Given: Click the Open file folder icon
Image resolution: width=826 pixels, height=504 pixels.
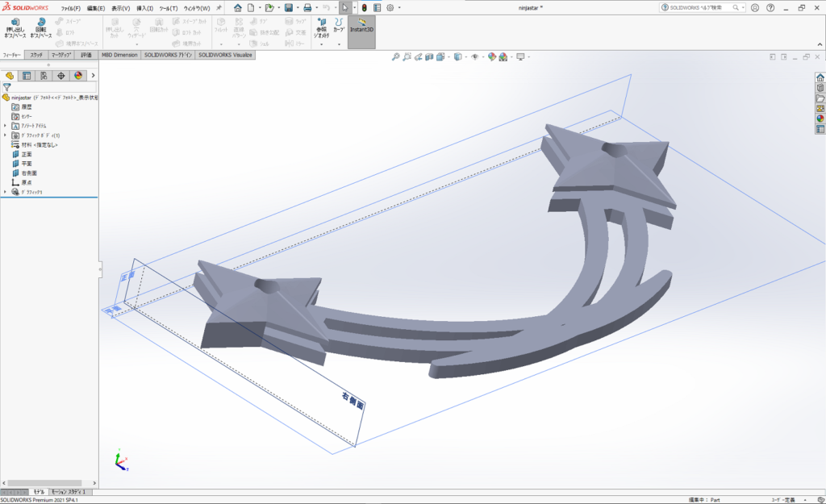Looking at the screenshot, I should point(269,8).
